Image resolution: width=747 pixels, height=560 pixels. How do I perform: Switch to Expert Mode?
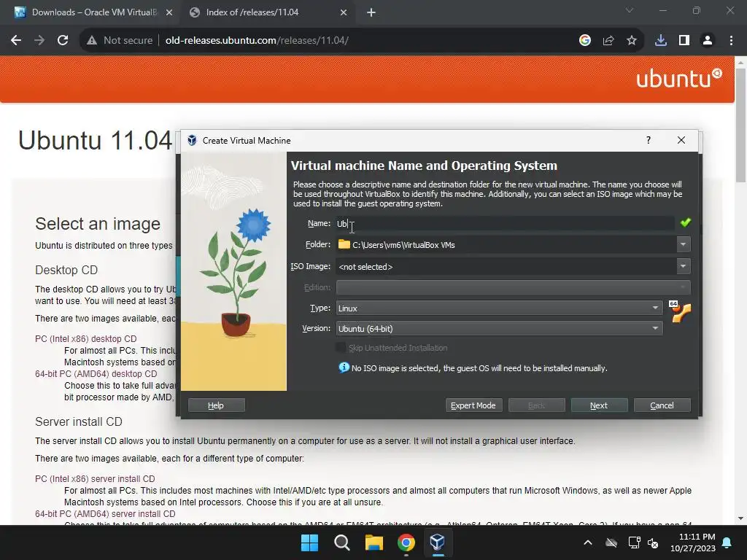tap(473, 405)
